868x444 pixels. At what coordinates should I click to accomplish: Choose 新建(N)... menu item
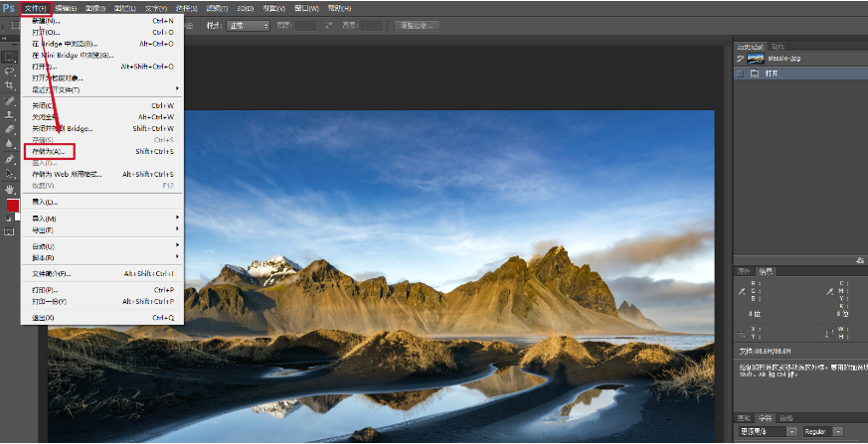point(102,21)
